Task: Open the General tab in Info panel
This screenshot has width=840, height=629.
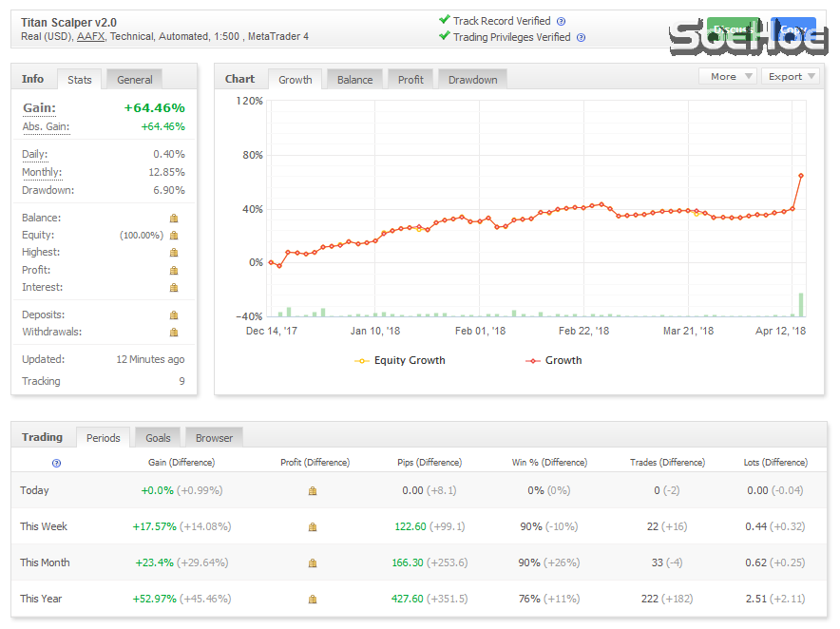Action: coord(135,80)
